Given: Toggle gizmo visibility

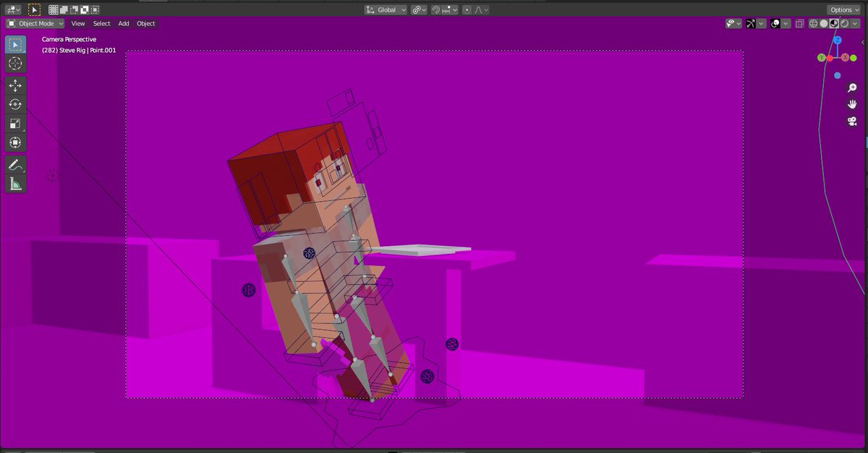Looking at the screenshot, I should [752, 23].
